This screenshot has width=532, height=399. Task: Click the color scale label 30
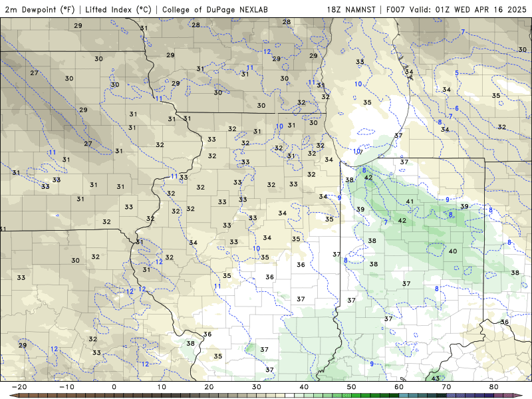point(257,387)
